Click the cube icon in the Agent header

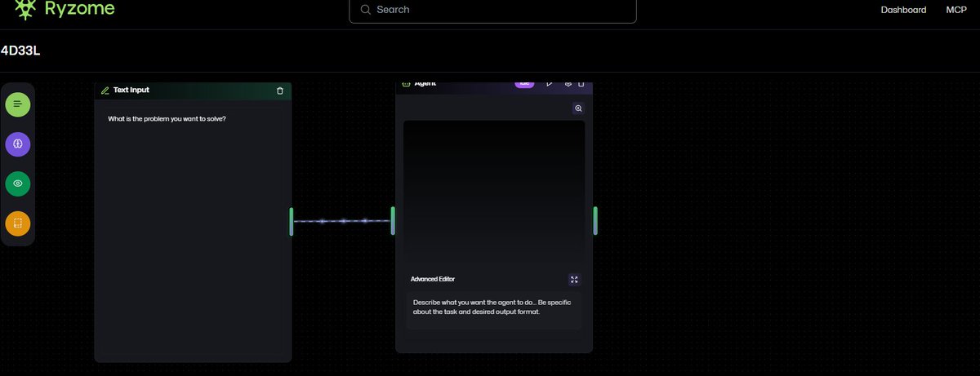[568, 83]
